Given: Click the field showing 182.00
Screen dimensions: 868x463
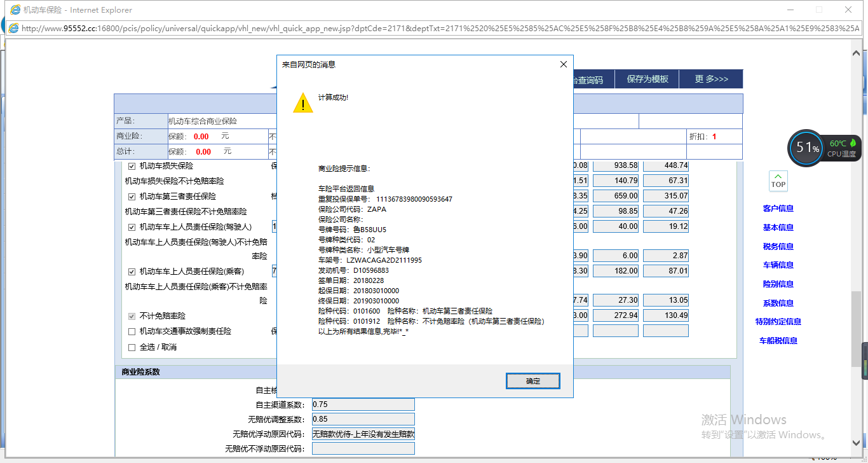Looking at the screenshot, I should tap(615, 271).
